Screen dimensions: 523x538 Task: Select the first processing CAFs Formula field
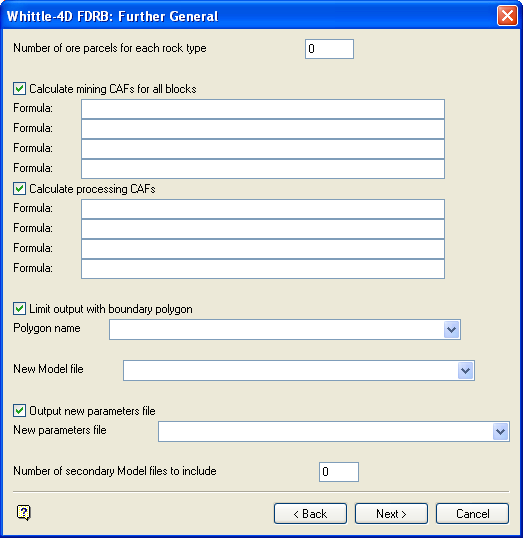click(x=263, y=209)
